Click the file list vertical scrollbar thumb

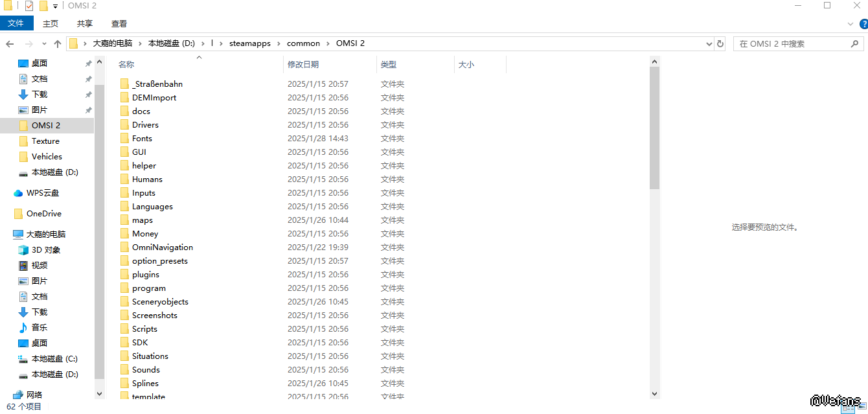(654, 128)
